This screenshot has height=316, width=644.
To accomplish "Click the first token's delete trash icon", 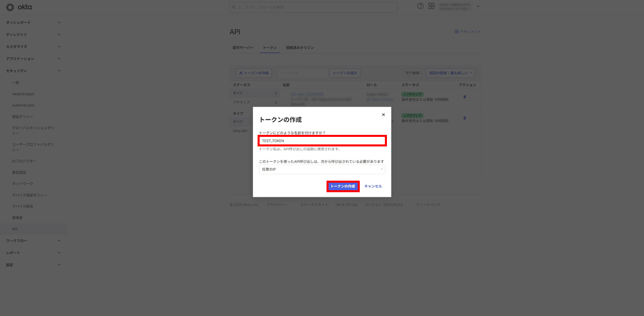I will click(464, 97).
